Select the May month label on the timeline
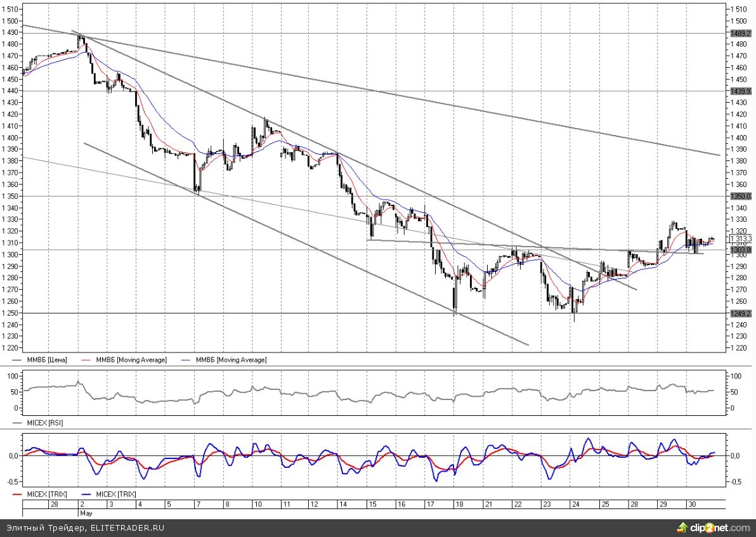This screenshot has height=537, width=756. 86,512
